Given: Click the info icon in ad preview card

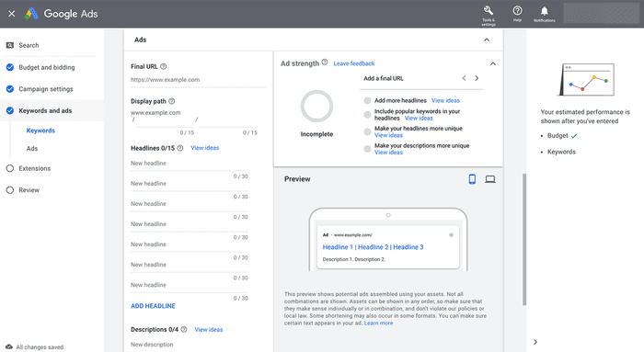Looking at the screenshot, I should click(x=451, y=235).
